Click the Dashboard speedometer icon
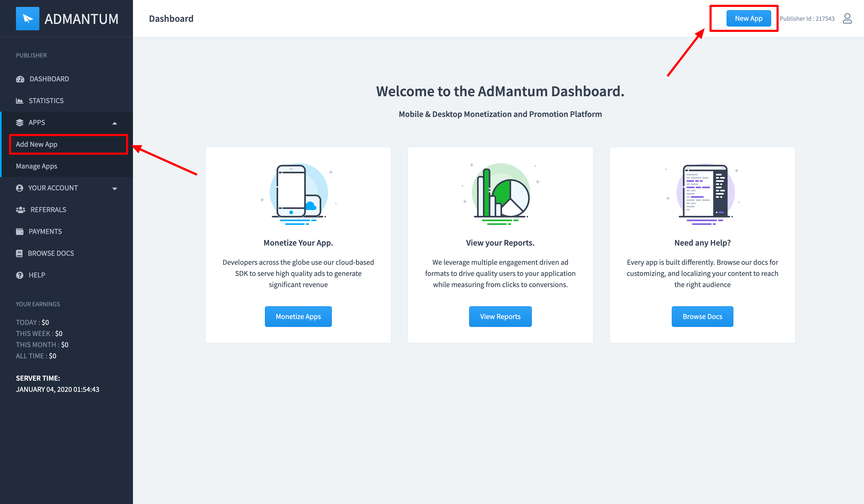The height and width of the screenshot is (504, 864). [20, 79]
